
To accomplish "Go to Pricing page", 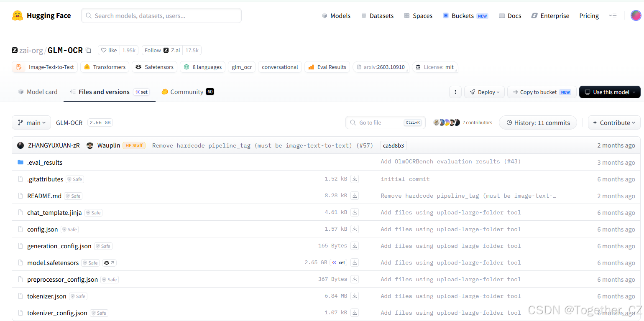I will click(x=589, y=16).
